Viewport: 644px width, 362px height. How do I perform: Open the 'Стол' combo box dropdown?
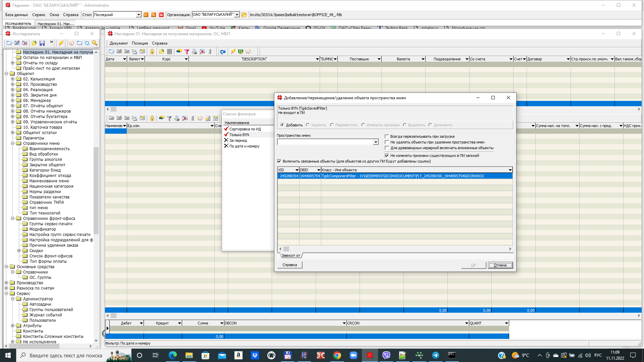tap(139, 15)
